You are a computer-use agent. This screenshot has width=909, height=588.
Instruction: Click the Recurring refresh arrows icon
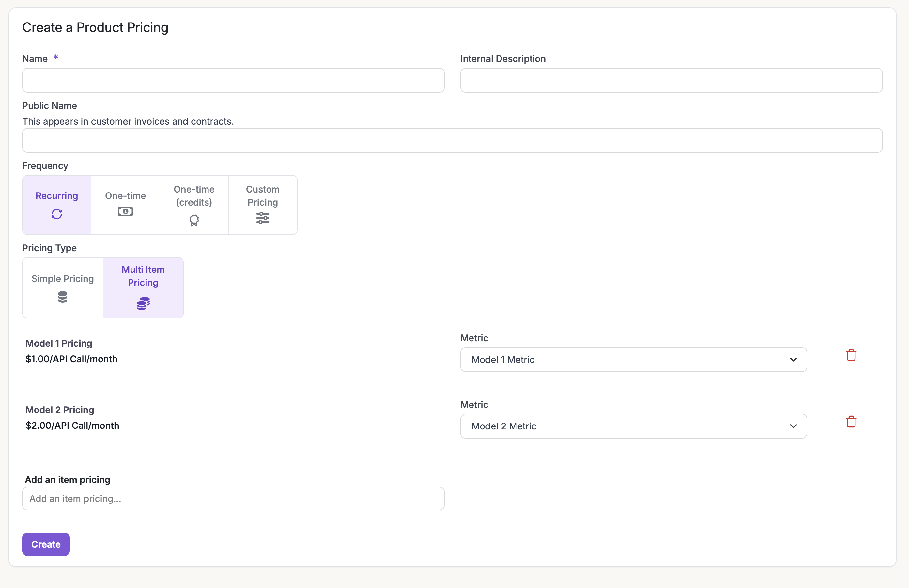[56, 214]
